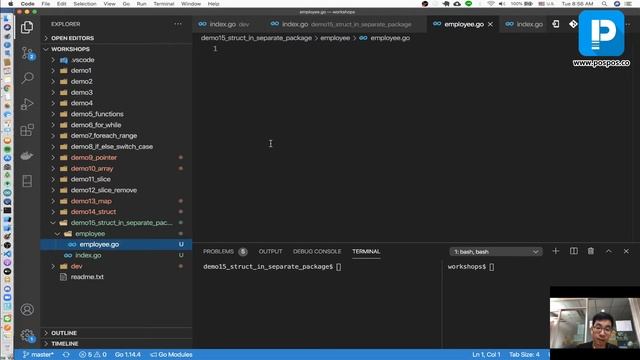Screen dimensions: 640x360
Task: Expand the Open Editors section
Action: point(116,38)
